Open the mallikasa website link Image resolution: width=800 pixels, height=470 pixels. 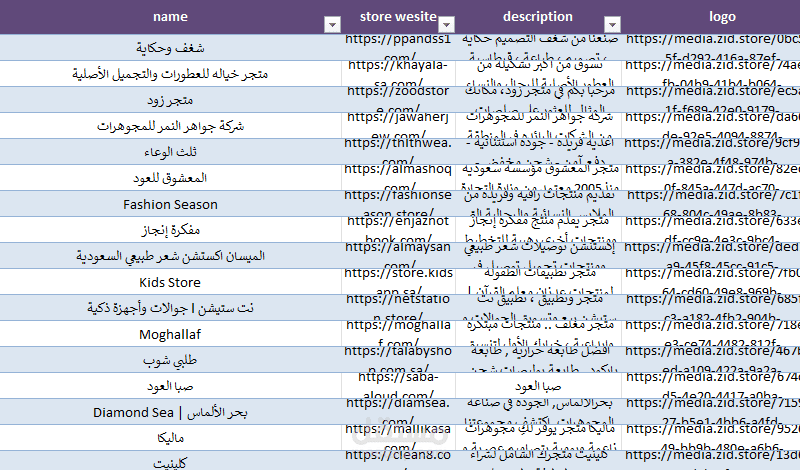tap(398, 438)
